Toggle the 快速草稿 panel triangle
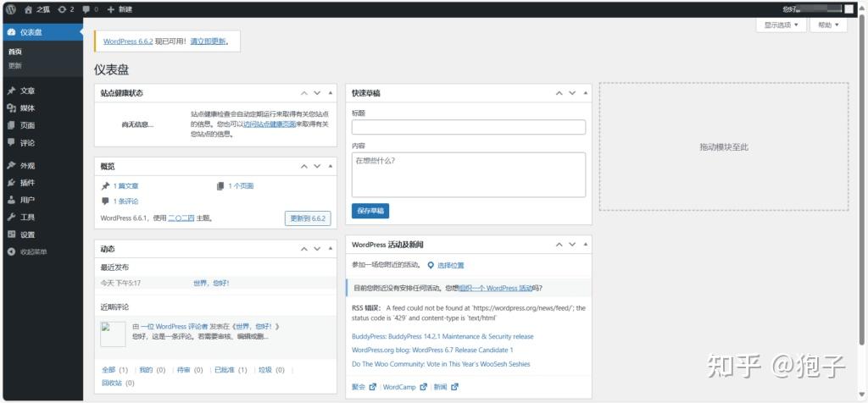Viewport: 868px width, 403px height. coord(586,93)
